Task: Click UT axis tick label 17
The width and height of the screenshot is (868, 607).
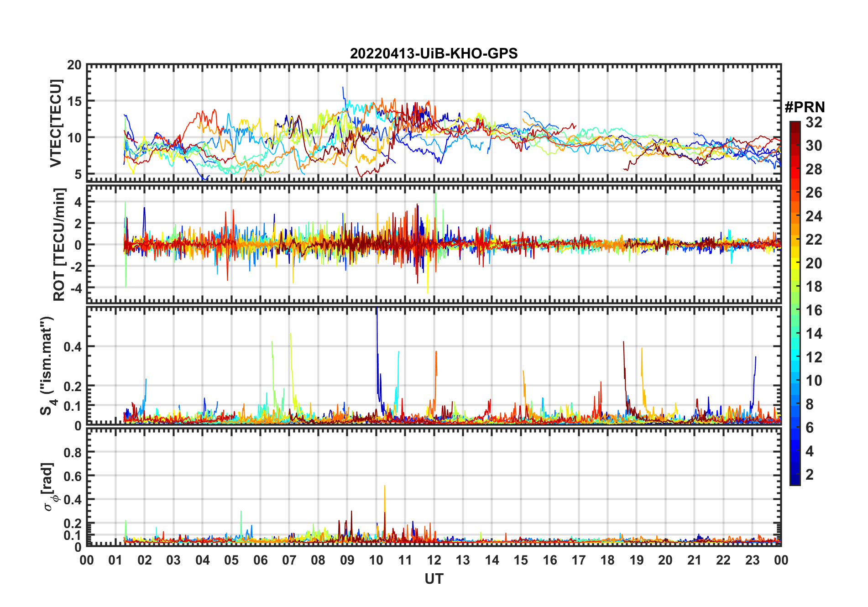Action: pyautogui.click(x=579, y=560)
